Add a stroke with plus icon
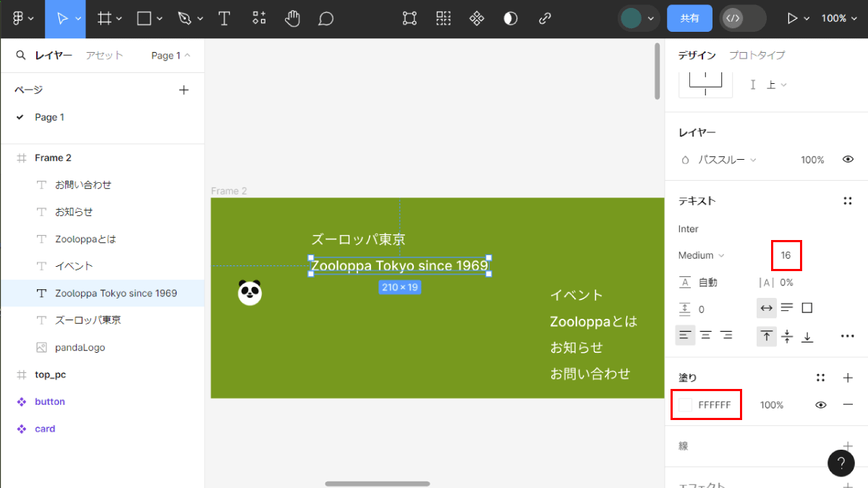This screenshot has height=488, width=868. (848, 446)
